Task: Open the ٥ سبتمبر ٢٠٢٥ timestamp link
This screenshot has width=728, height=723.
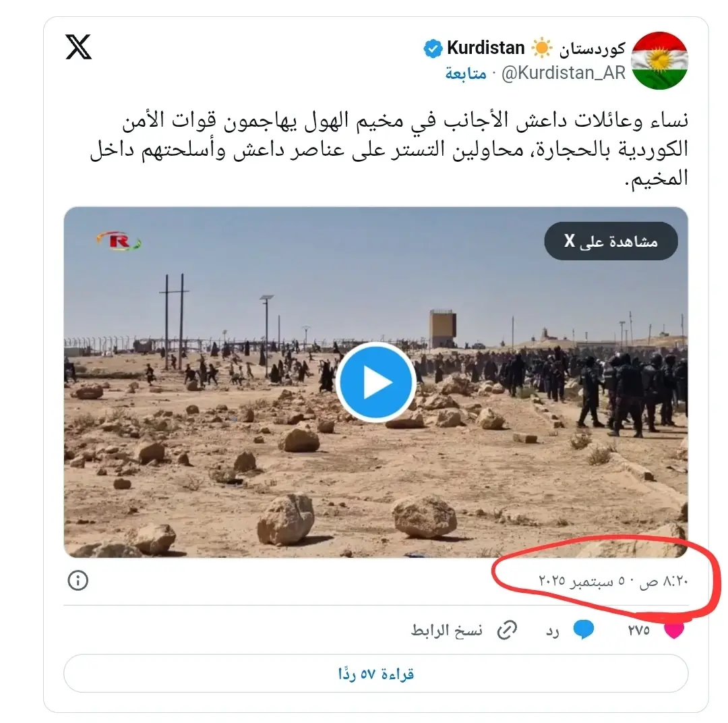Action: click(x=613, y=581)
